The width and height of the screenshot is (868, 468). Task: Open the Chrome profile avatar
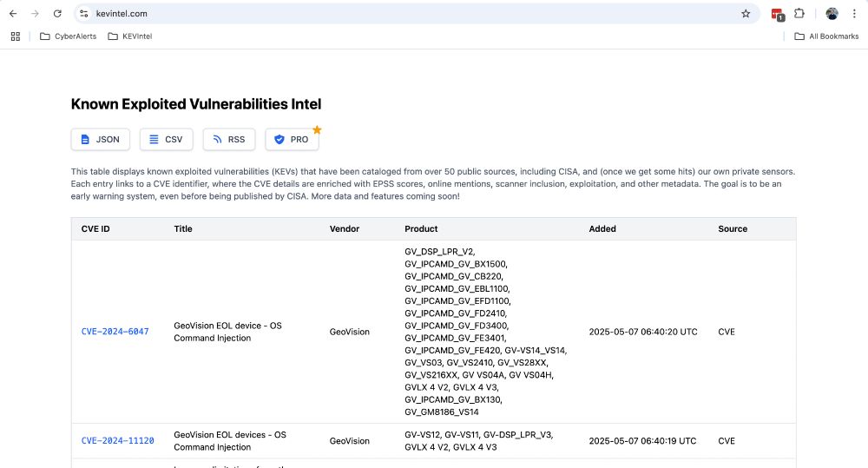click(x=832, y=14)
